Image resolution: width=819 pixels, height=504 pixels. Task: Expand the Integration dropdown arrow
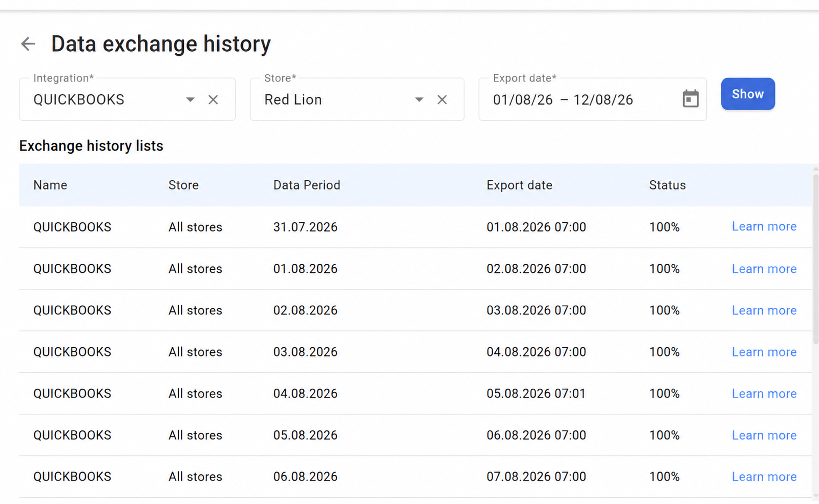[x=190, y=100]
